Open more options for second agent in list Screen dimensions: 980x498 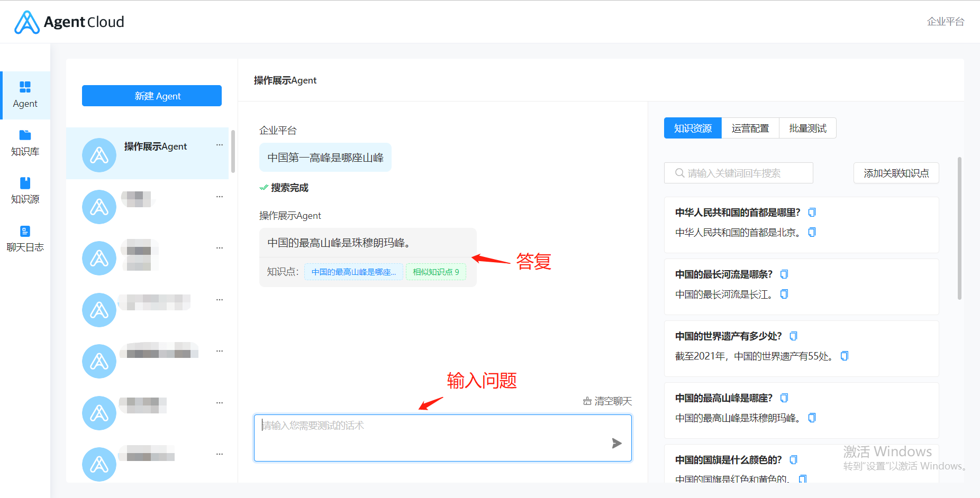pos(220,197)
